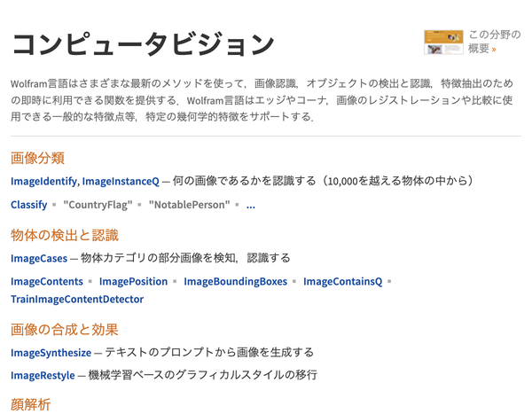Click the 画像分類 section heading
532x414 pixels.
37,158
